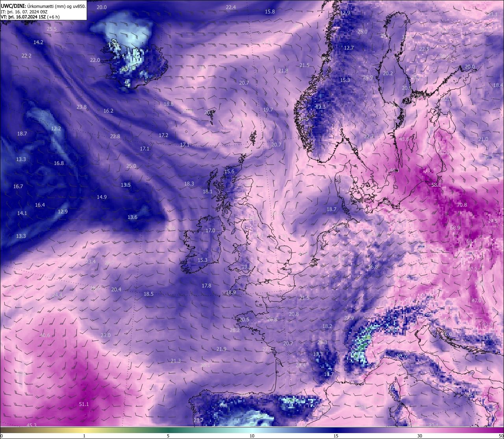Click the 16.2 value on the map
This screenshot has width=504, height=439.
tap(108, 111)
